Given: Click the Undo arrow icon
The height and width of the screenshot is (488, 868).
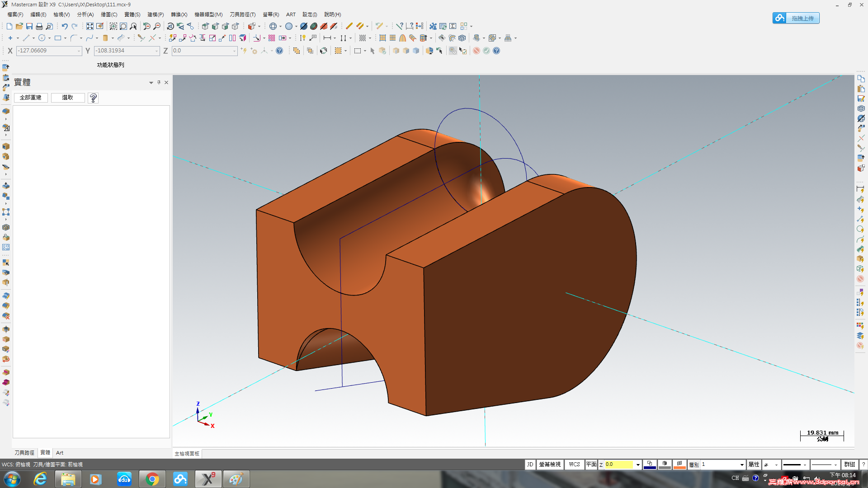Looking at the screenshot, I should (65, 26).
